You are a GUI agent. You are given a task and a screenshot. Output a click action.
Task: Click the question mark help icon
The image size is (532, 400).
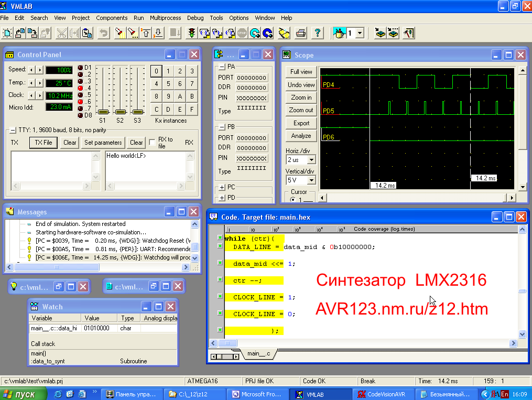(x=317, y=33)
